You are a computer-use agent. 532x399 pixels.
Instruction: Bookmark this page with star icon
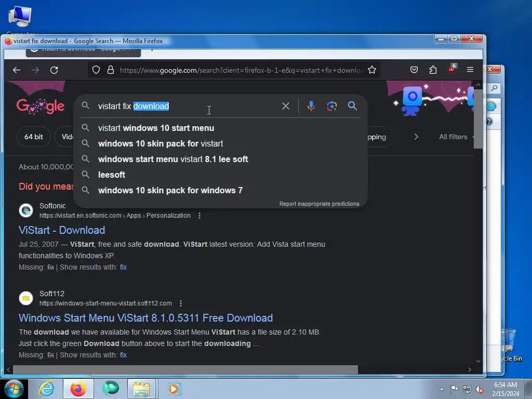point(372,70)
